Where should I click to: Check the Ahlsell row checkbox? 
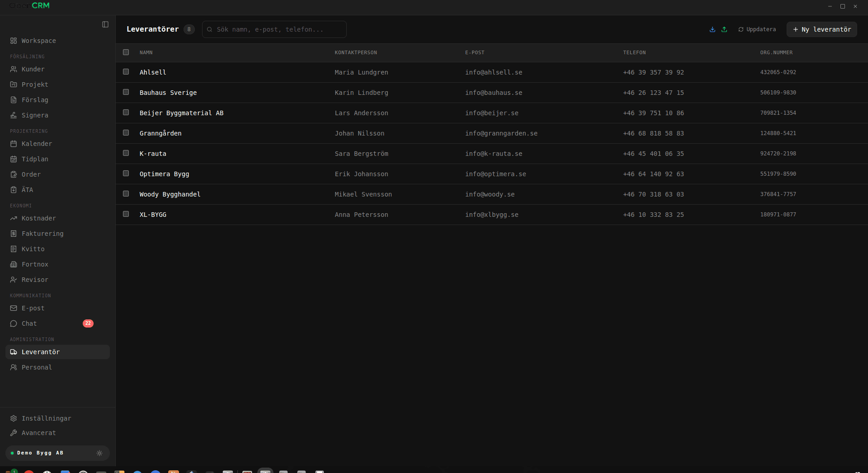tap(126, 72)
